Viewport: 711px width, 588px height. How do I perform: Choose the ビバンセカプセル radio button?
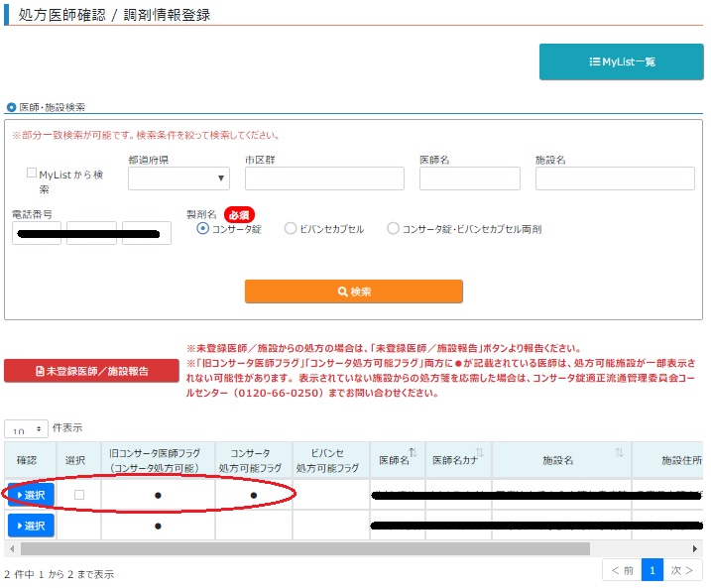click(291, 229)
